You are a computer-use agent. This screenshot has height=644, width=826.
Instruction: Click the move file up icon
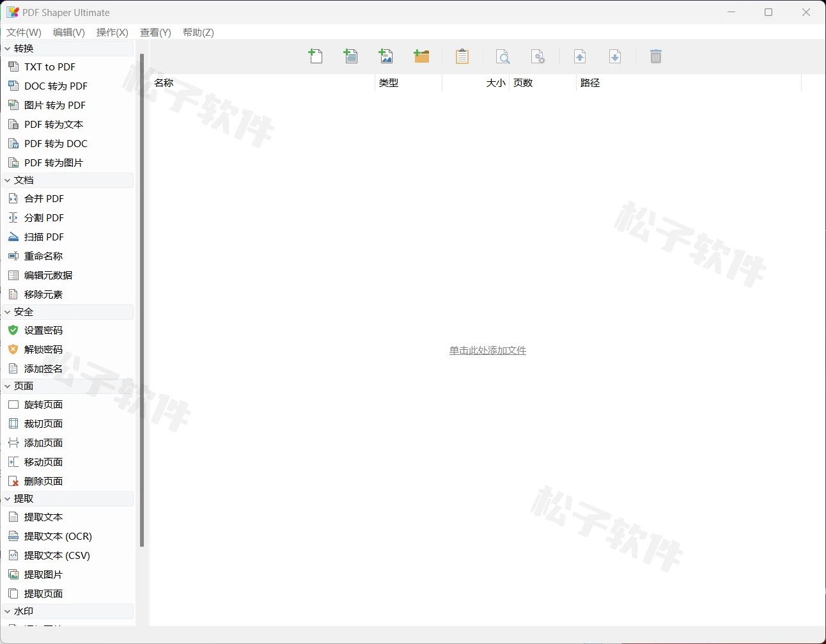tap(580, 57)
